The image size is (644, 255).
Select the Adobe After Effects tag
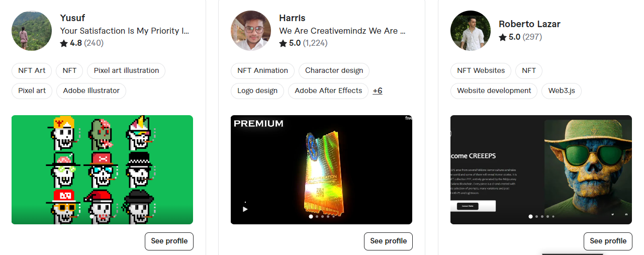(328, 91)
